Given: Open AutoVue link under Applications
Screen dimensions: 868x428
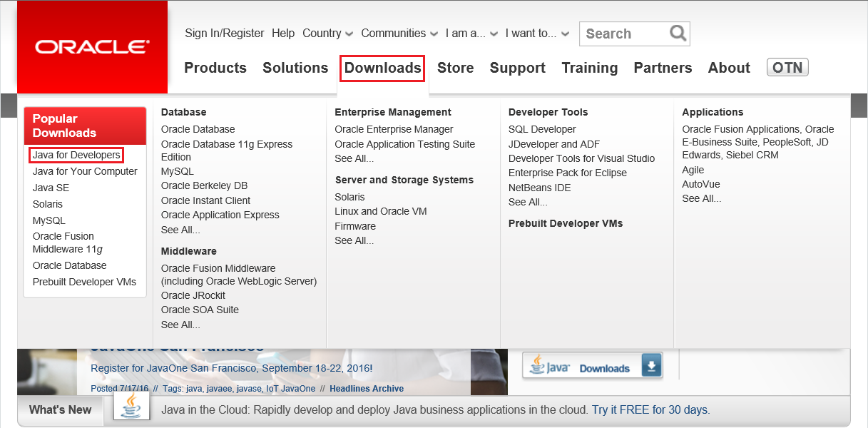Looking at the screenshot, I should (x=701, y=184).
